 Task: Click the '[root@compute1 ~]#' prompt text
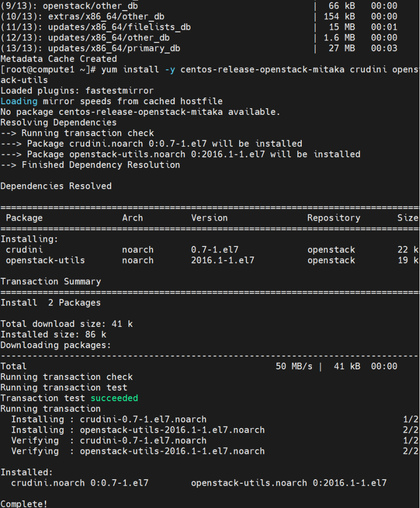click(48, 70)
